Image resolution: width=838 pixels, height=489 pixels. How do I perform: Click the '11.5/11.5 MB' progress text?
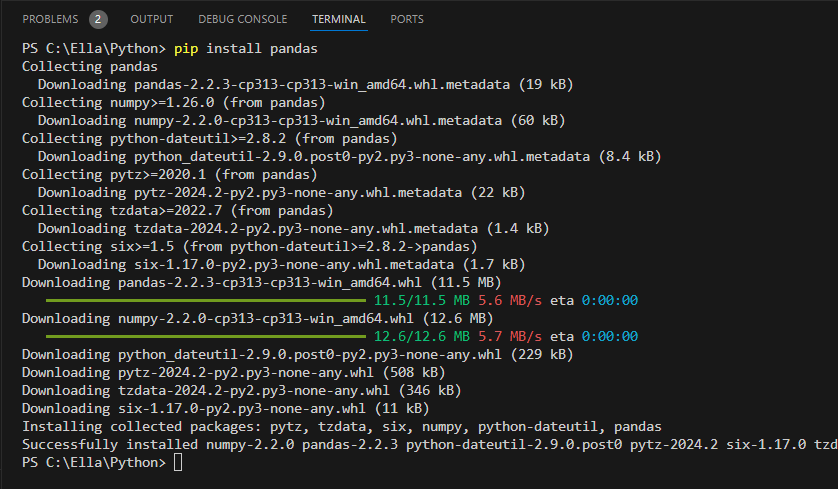(x=422, y=300)
